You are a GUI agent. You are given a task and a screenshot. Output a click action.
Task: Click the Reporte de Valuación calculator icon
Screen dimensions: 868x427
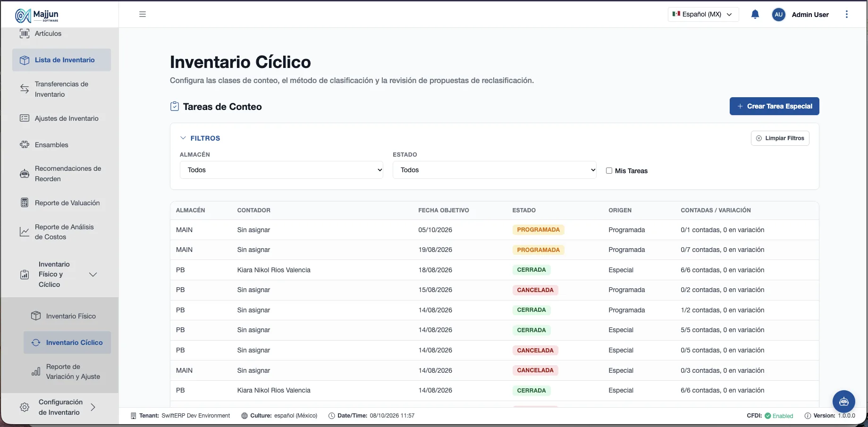(x=25, y=203)
